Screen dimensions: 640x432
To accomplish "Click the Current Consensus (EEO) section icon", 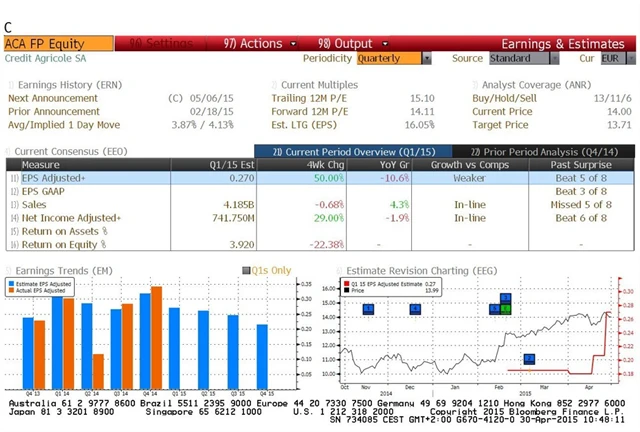I will pos(10,151).
